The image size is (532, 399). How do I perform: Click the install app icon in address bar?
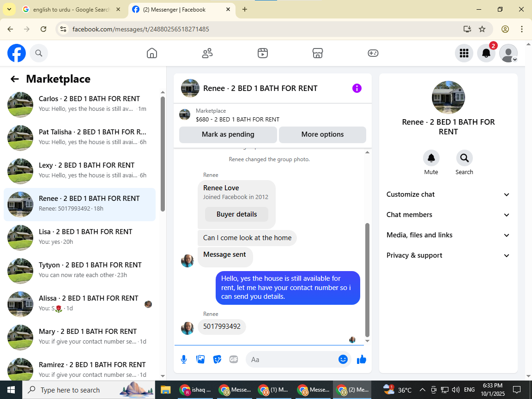click(x=467, y=29)
